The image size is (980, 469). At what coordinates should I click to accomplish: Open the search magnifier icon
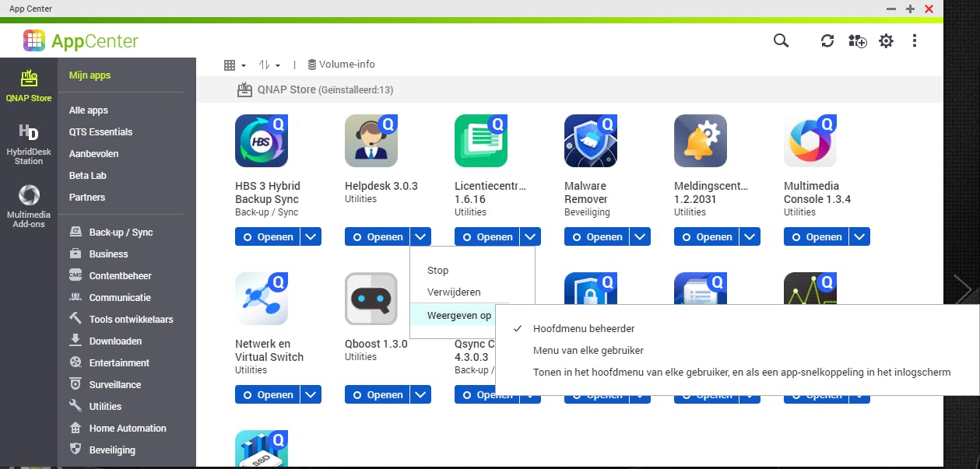pos(781,40)
